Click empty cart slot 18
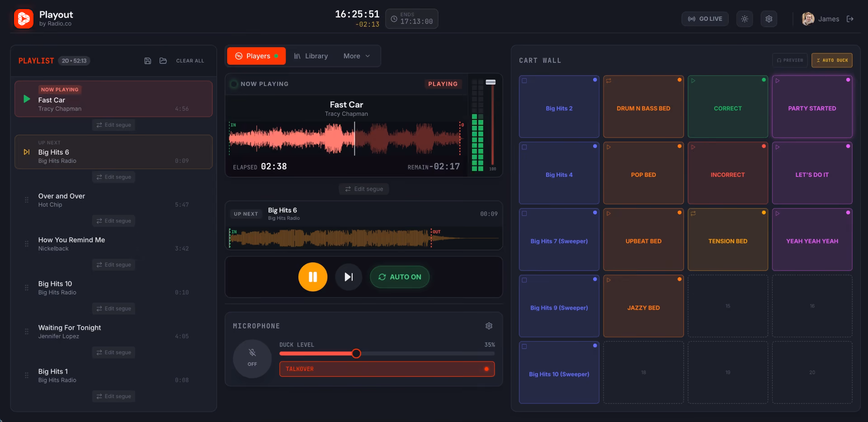 (643, 373)
